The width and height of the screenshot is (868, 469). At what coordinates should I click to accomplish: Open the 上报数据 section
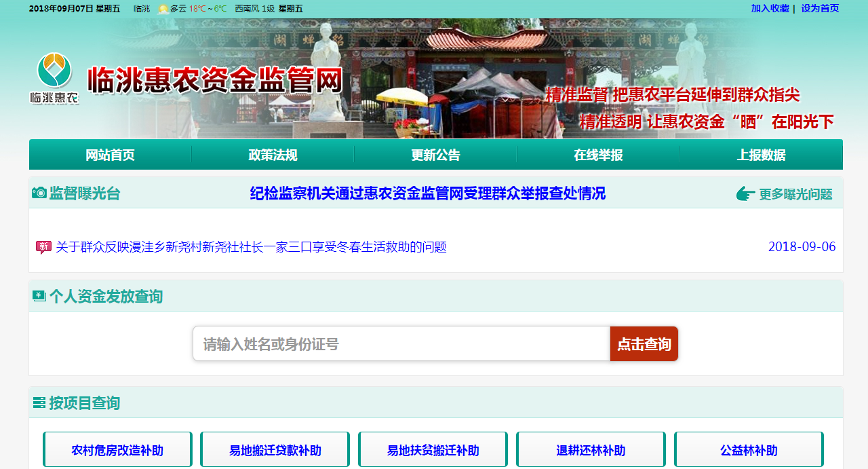pos(761,154)
